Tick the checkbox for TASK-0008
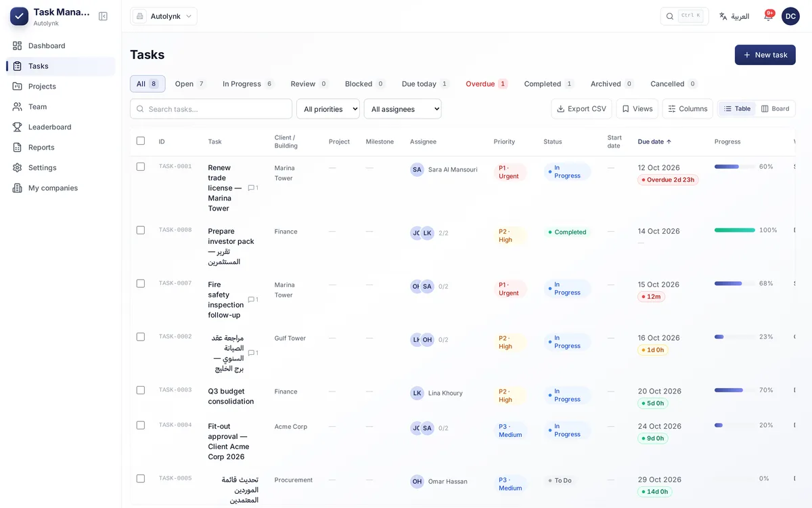 [x=141, y=230]
